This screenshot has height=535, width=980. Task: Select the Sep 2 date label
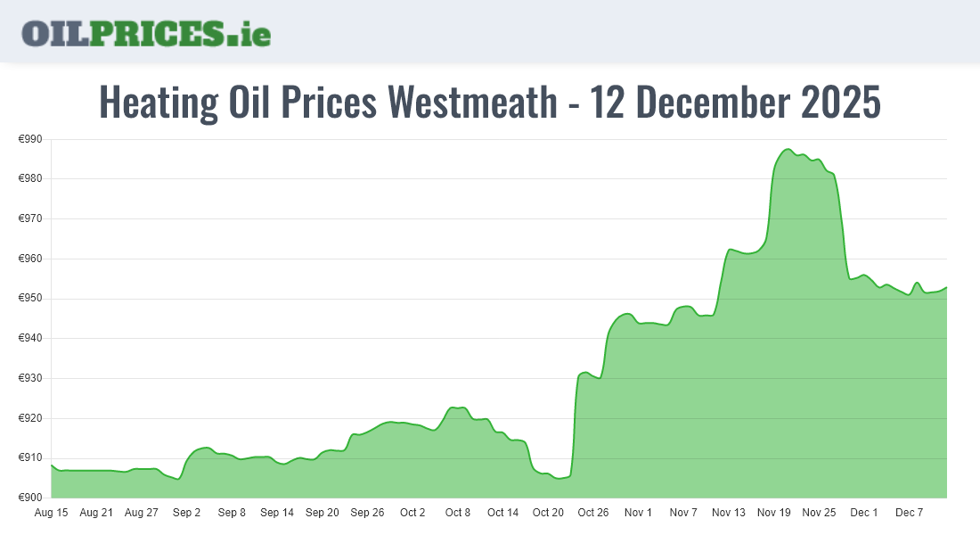[x=186, y=513]
